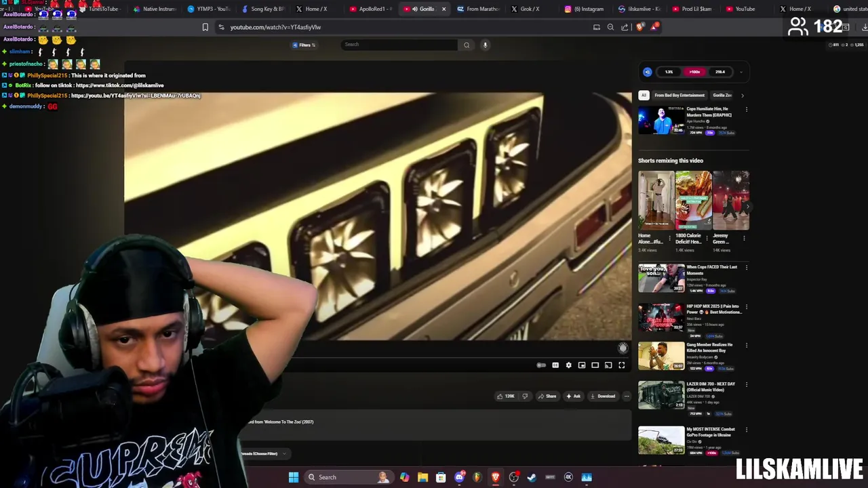The height and width of the screenshot is (488, 868).
Task: Open Home Alone short remix
Action: [x=655, y=201]
